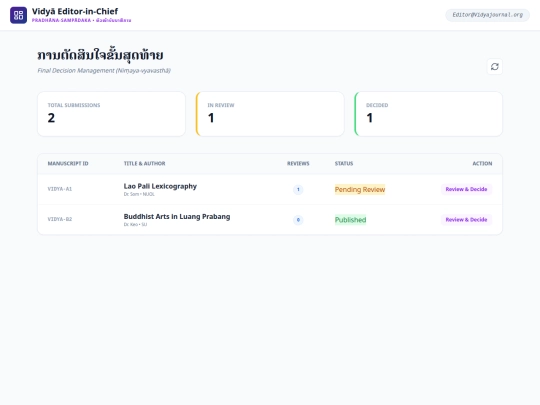This screenshot has height=405, width=540.
Task: Select the Decided stats card
Action: coord(428,114)
